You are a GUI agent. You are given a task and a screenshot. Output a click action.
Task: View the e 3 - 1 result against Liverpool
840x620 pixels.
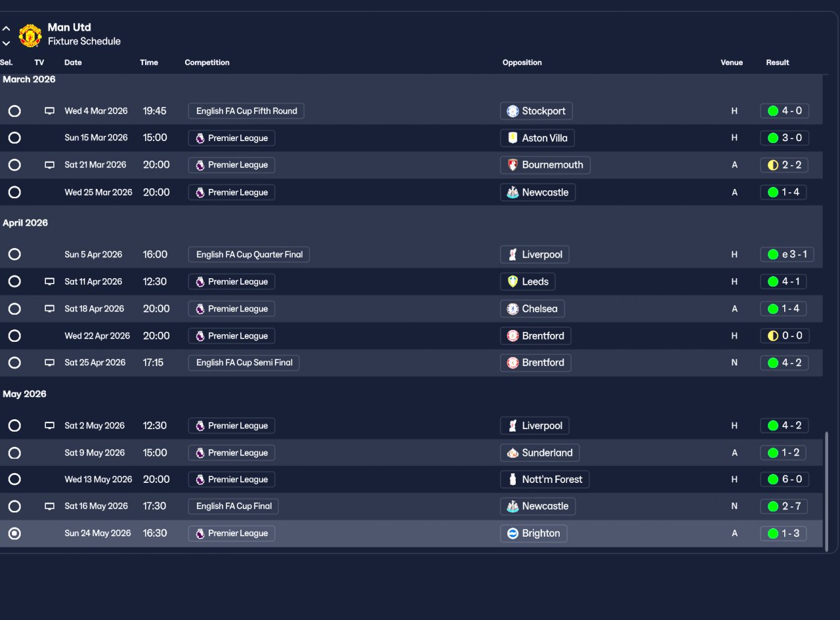click(787, 255)
